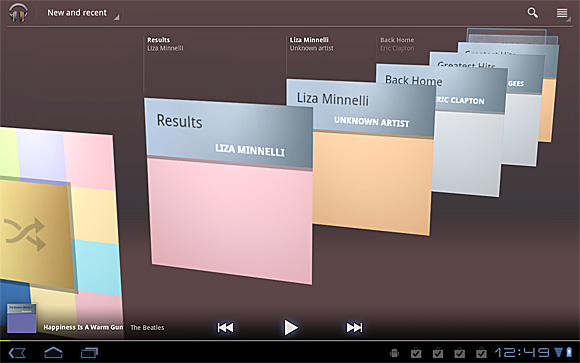
Task: Tap The Beatles artist name
Action: tap(147, 327)
